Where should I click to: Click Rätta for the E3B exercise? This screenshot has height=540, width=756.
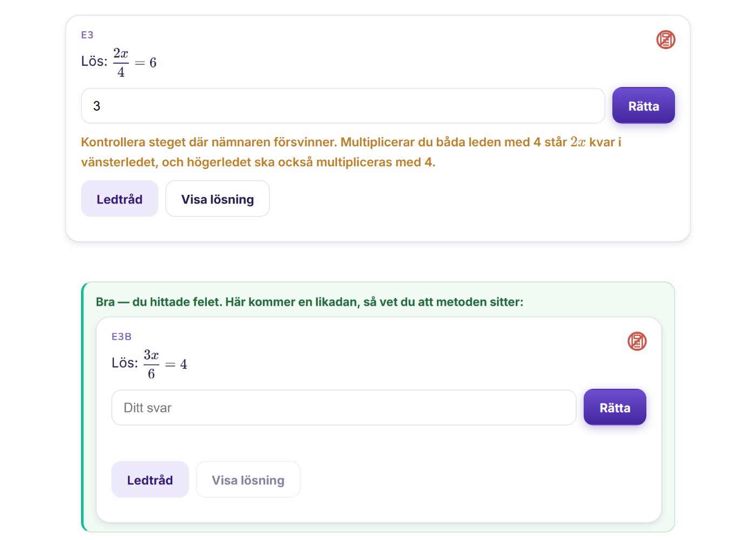(x=615, y=408)
